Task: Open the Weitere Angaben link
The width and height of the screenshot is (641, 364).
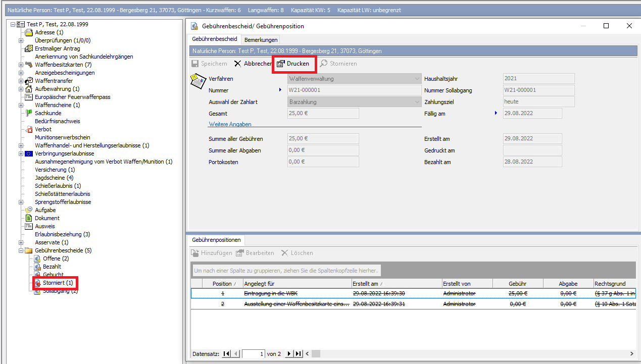Action: point(230,124)
